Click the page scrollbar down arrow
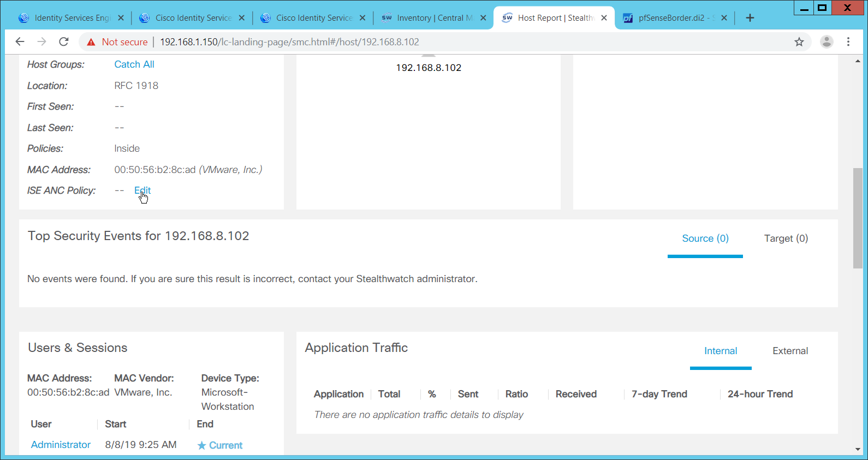Image resolution: width=868 pixels, height=460 pixels. [858, 449]
